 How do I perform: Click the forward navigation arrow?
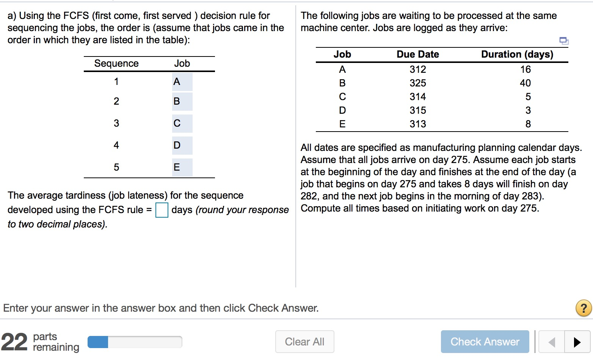pos(576,342)
